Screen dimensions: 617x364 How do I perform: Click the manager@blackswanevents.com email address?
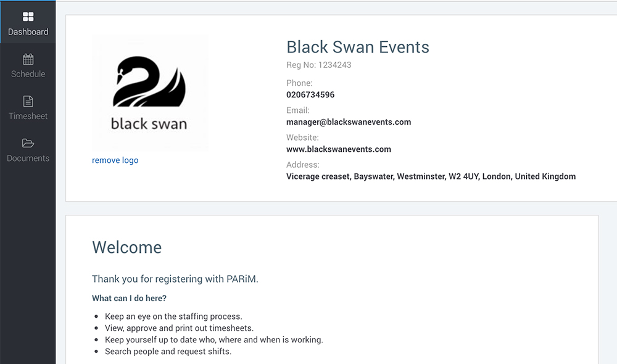point(349,122)
